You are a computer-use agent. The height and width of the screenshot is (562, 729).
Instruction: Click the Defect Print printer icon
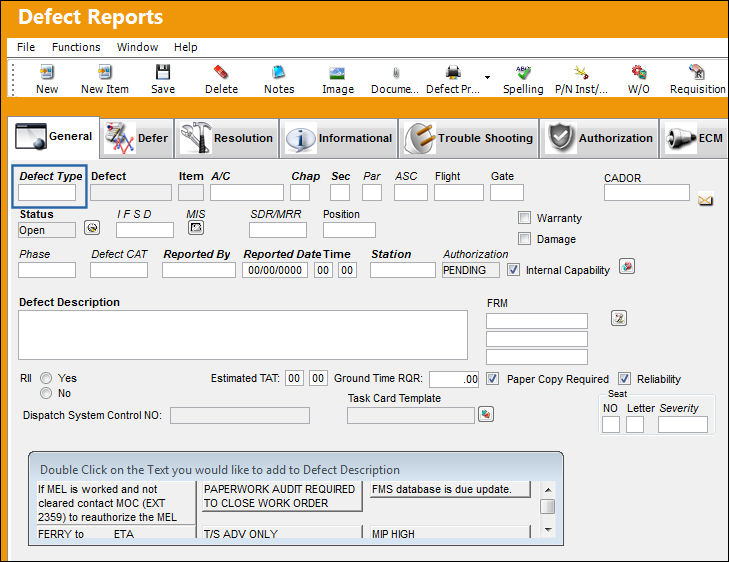[453, 72]
